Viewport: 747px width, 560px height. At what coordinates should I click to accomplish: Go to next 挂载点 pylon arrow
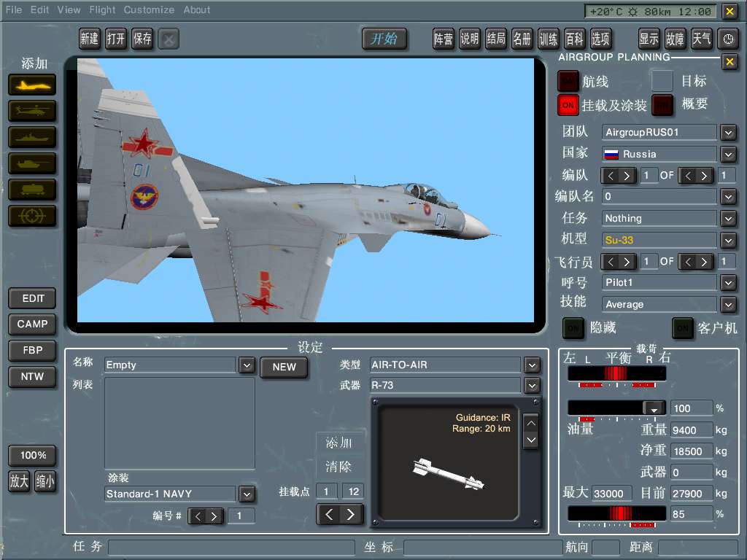[351, 514]
